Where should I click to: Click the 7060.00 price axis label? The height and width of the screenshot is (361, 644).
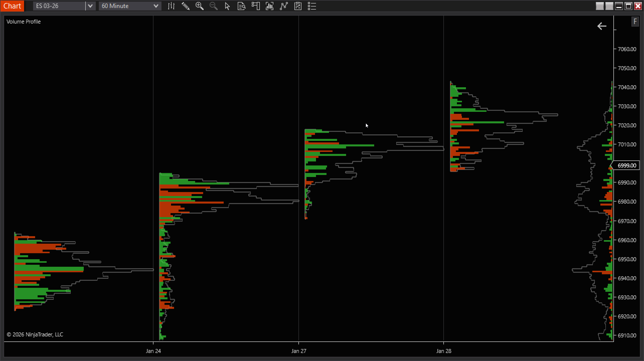(x=627, y=49)
